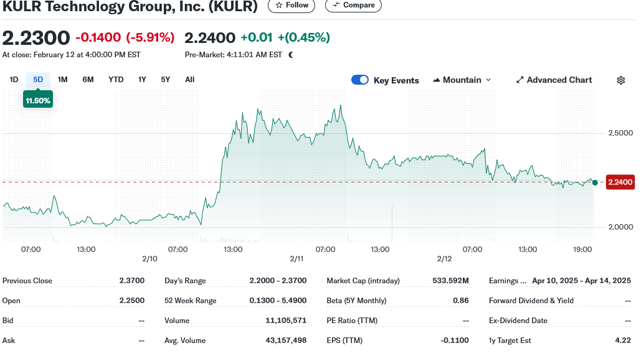Click the pre-market moon icon
Screen dimensions: 644x353
click(291, 55)
